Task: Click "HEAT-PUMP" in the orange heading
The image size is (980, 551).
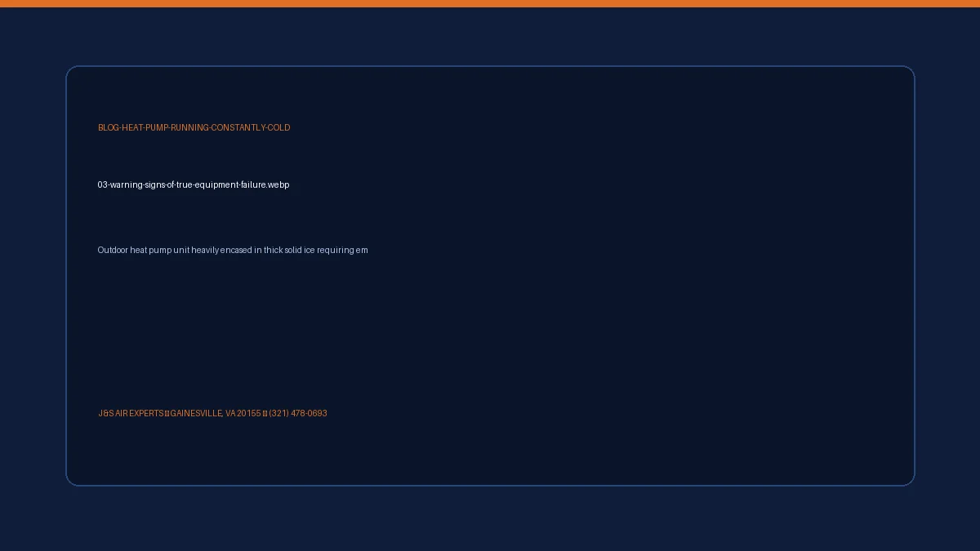Action: point(145,127)
